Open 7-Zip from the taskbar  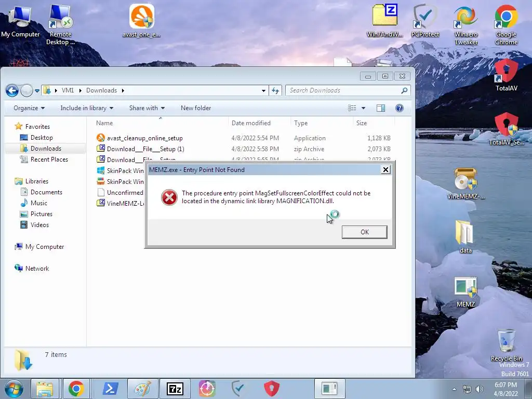click(175, 389)
